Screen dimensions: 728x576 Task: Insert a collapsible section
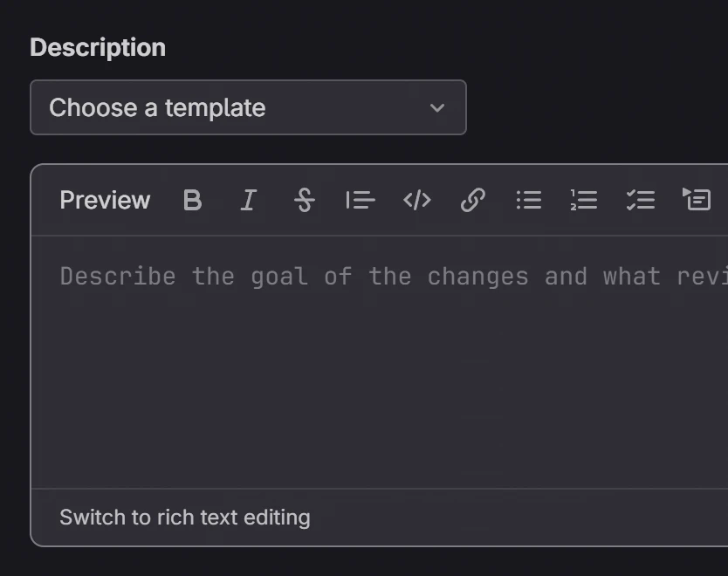pyautogui.click(x=697, y=201)
